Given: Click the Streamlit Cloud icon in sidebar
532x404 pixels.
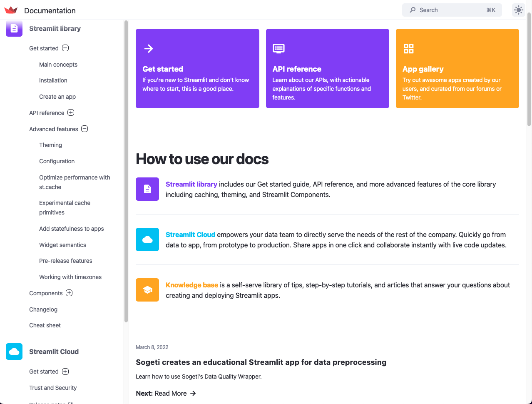Looking at the screenshot, I should 14,352.
